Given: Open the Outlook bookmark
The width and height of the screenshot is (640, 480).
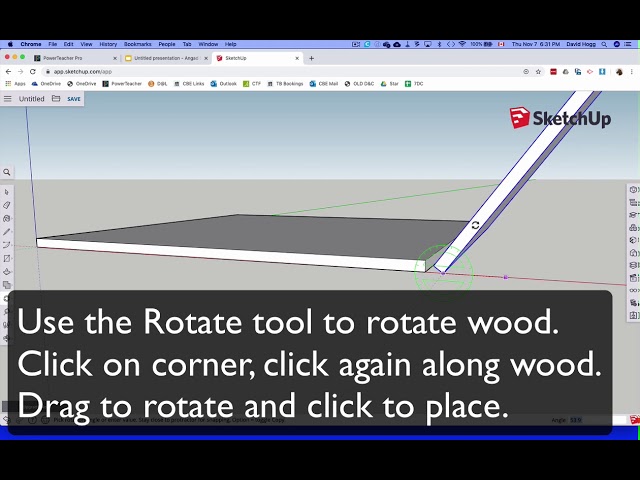Looking at the screenshot, I should (224, 84).
